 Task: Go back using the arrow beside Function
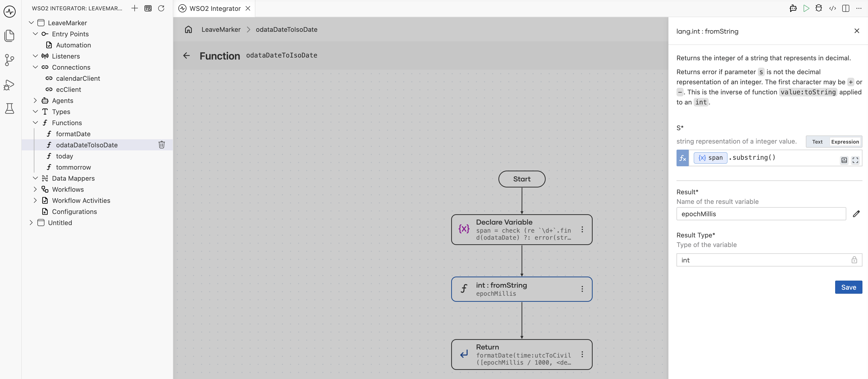[187, 56]
